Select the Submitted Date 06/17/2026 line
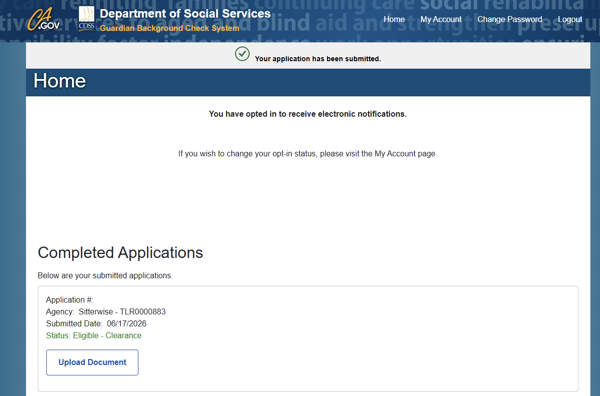 (96, 324)
